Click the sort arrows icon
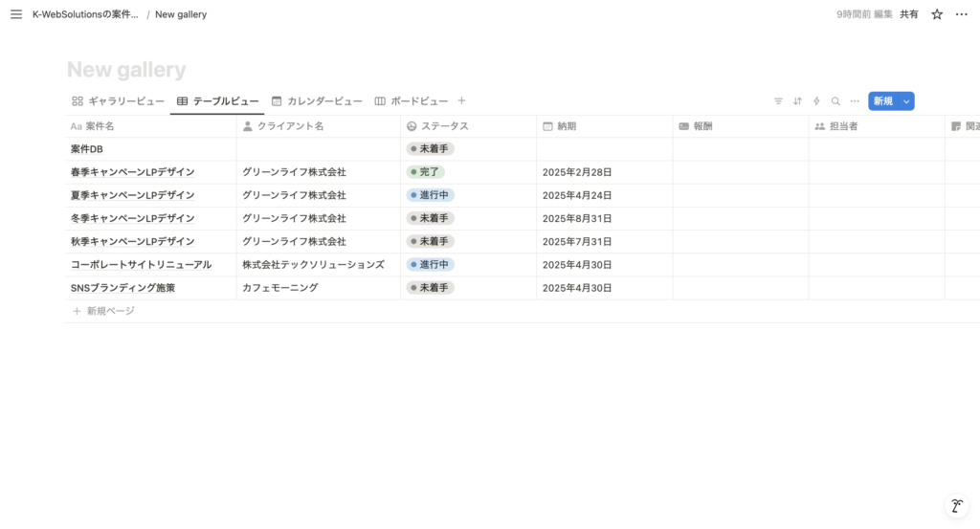The width and height of the screenshot is (980, 529). pyautogui.click(x=797, y=101)
